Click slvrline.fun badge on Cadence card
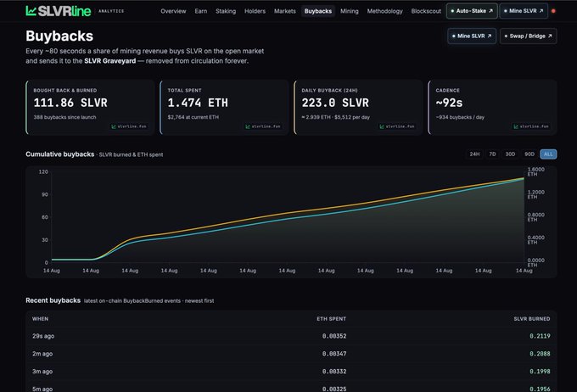This screenshot has width=577, height=392. coord(531,126)
